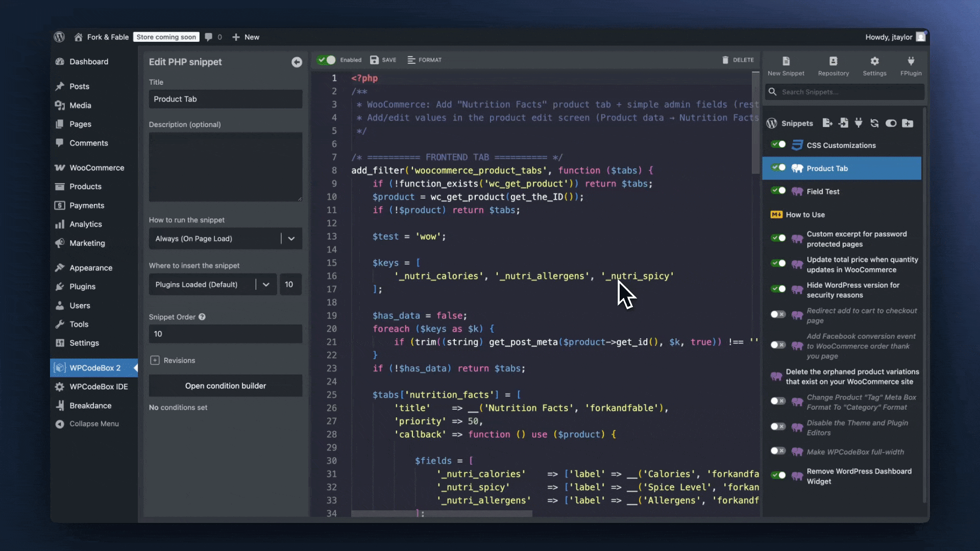Toggle Remove WordPress Dashboard Widget switch

[x=778, y=475]
